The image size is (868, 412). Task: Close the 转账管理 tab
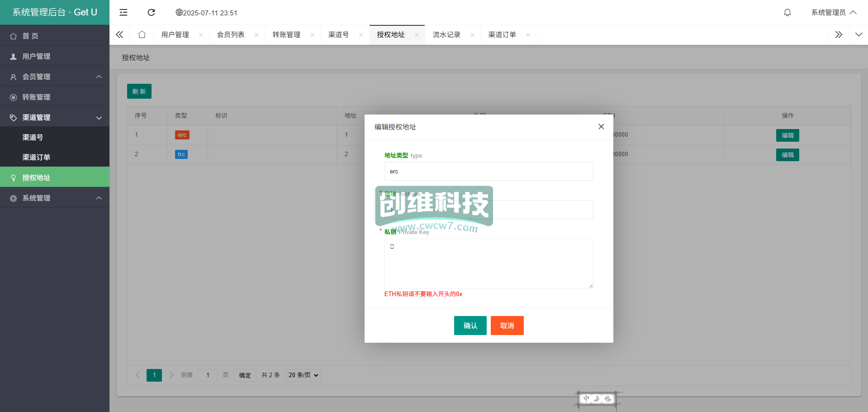coord(312,35)
